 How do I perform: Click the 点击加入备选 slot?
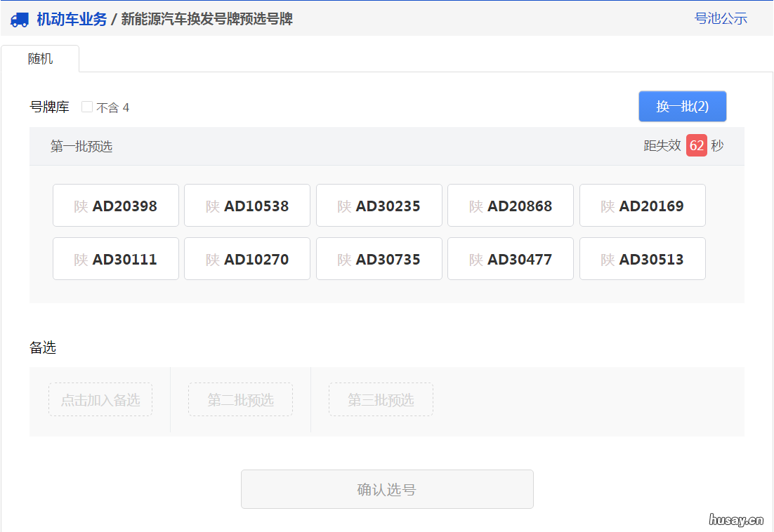coord(100,399)
